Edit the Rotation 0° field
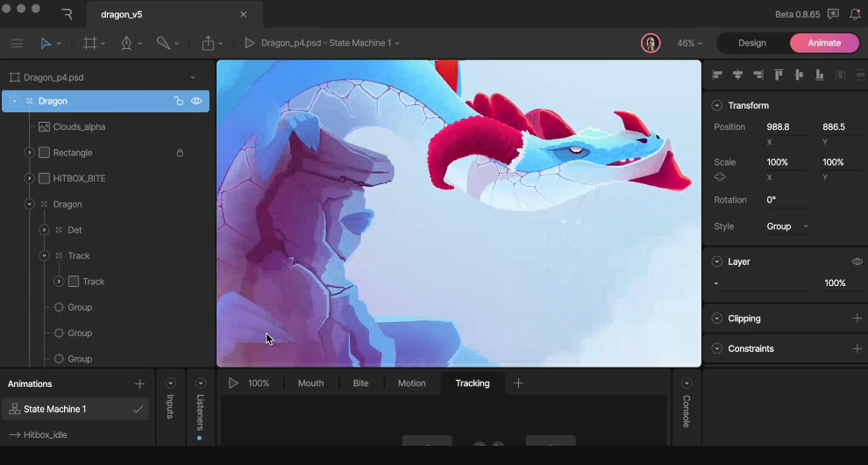The image size is (868, 465). pyautogui.click(x=786, y=199)
